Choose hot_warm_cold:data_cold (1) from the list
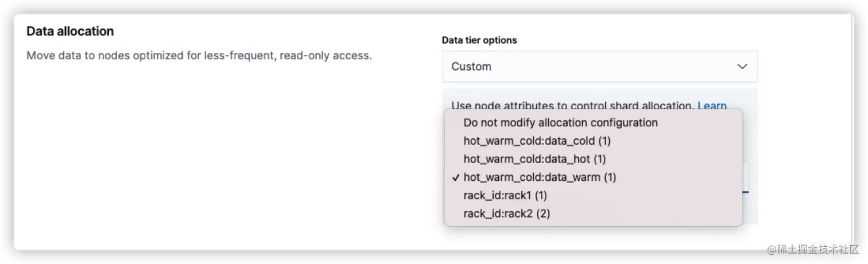 tap(537, 141)
